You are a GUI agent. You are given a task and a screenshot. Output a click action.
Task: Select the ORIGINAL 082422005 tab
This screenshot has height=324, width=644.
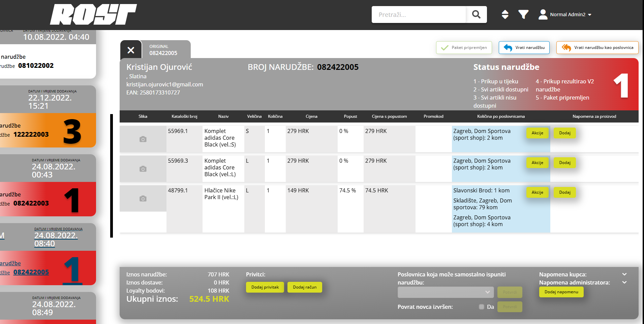(x=166, y=50)
